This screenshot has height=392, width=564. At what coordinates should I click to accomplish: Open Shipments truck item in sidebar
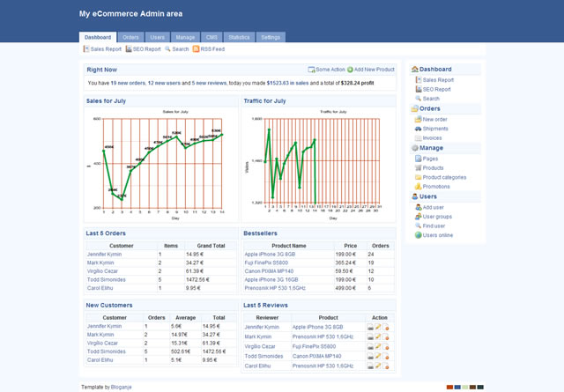pos(431,129)
